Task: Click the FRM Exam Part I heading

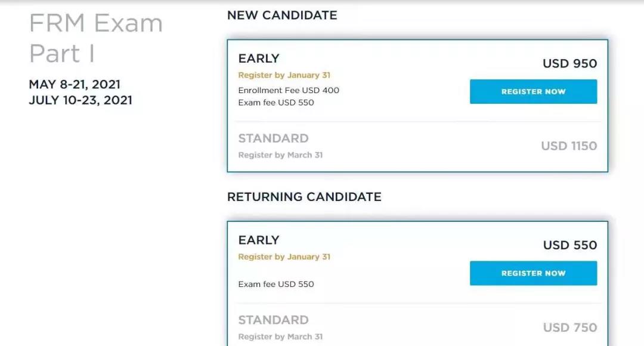Action: pyautogui.click(x=95, y=39)
